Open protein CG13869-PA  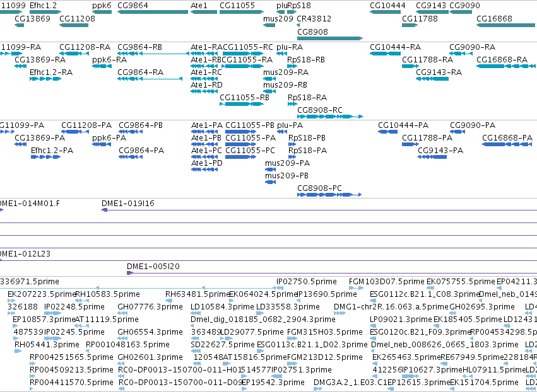21,144
